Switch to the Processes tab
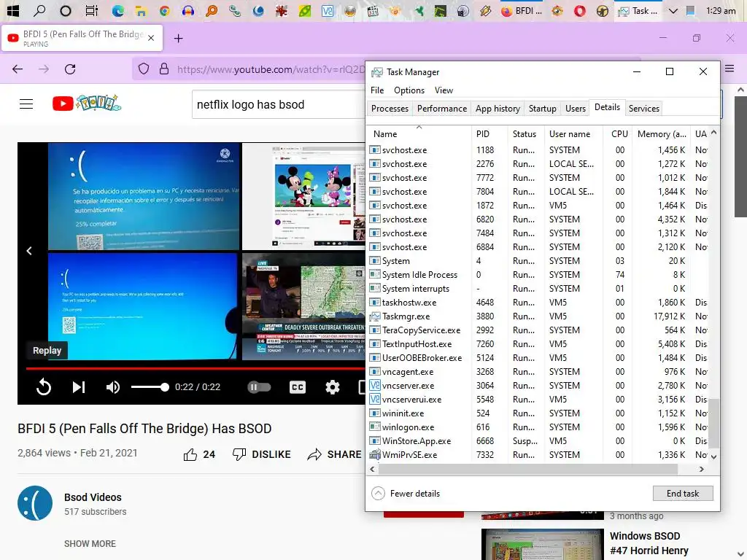This screenshot has height=560, width=747. tap(390, 109)
